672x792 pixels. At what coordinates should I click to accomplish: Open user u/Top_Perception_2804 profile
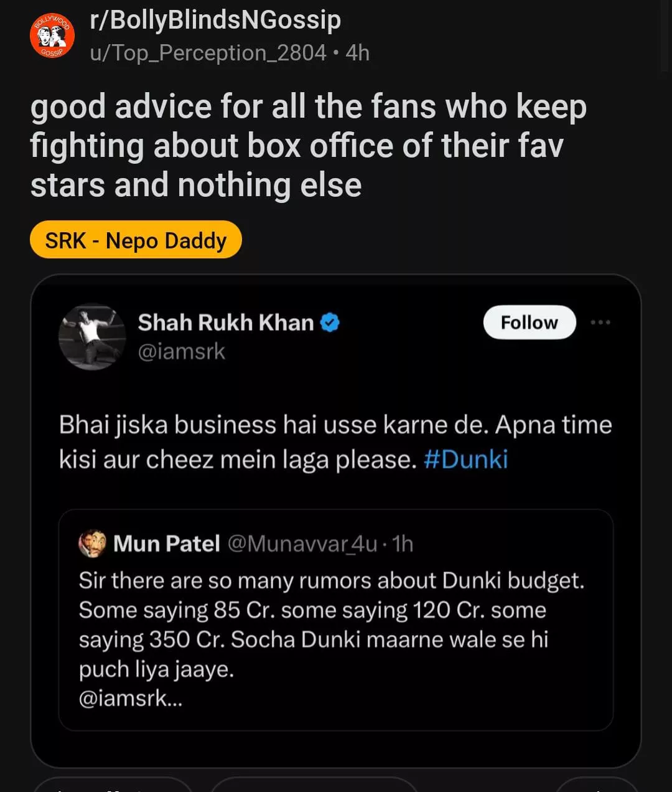tap(208, 53)
